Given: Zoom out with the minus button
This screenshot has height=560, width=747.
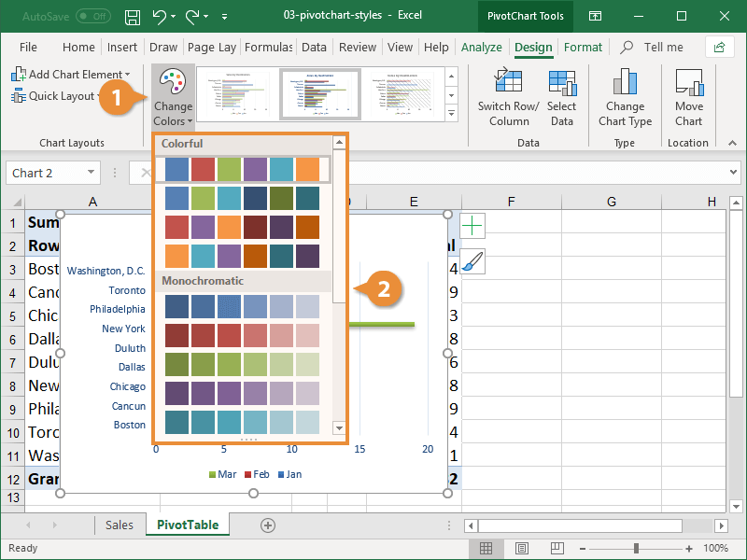Looking at the screenshot, I should (x=583, y=549).
